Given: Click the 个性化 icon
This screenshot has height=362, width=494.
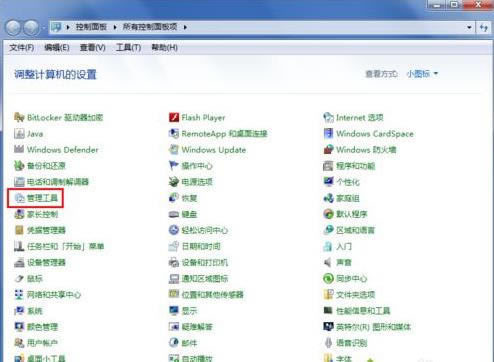Looking at the screenshot, I should pyautogui.click(x=328, y=182).
